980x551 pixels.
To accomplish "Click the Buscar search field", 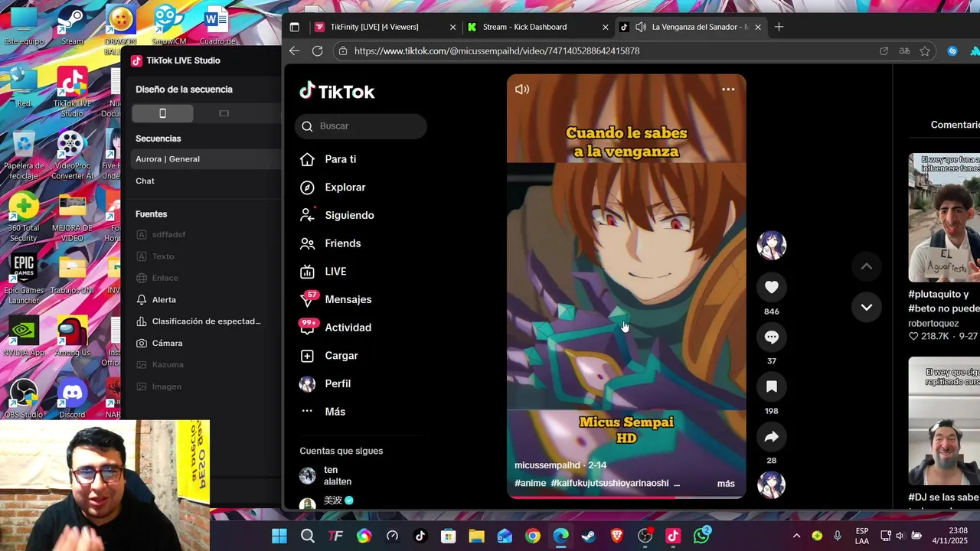I will pyautogui.click(x=361, y=126).
